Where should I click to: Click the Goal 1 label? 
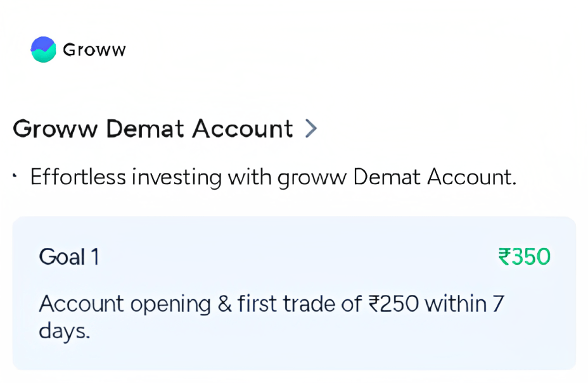point(69,257)
